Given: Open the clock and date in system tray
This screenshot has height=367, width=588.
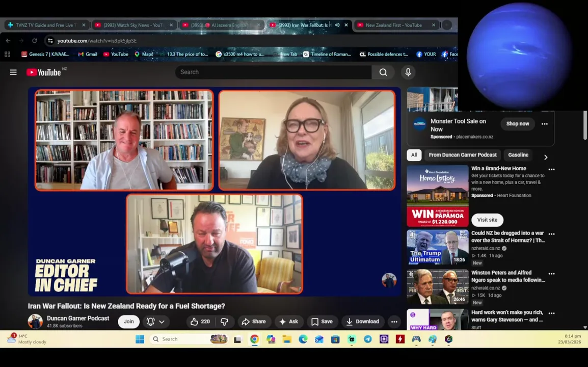Looking at the screenshot, I should tap(570, 339).
